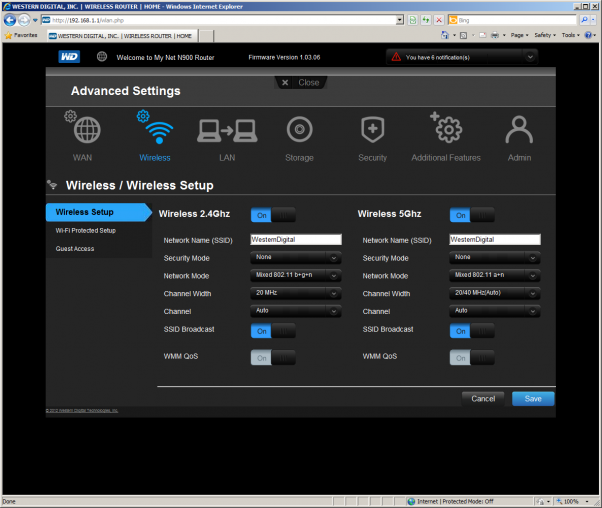Screen dimensions: 602x508
Task: Select the Wireless Wi-Fi icon
Action: point(159,132)
